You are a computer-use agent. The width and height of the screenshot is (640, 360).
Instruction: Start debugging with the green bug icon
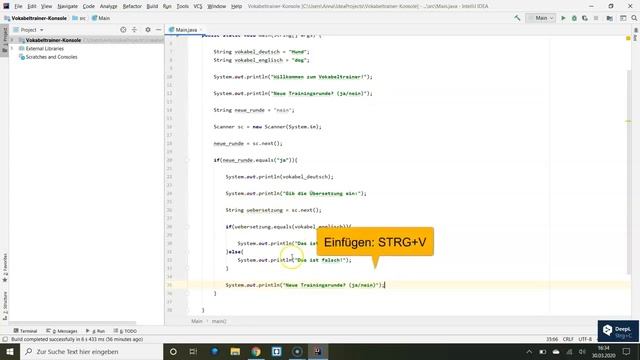(574, 18)
